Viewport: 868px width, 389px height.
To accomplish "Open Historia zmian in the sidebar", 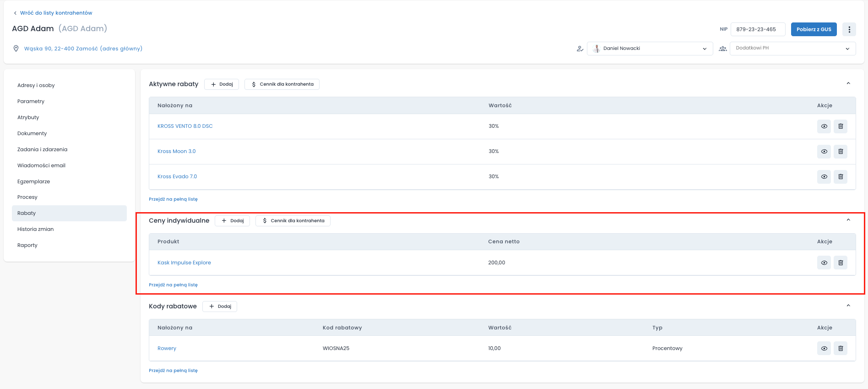I will pos(36,229).
